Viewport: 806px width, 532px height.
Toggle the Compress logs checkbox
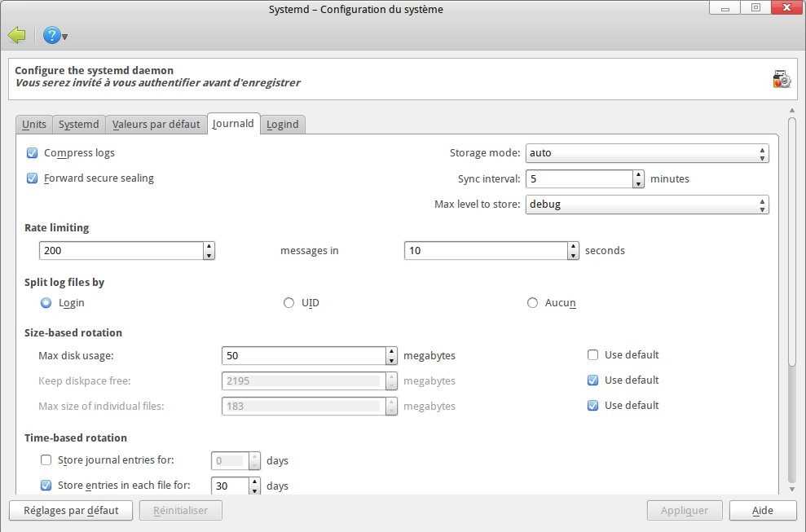tap(33, 152)
